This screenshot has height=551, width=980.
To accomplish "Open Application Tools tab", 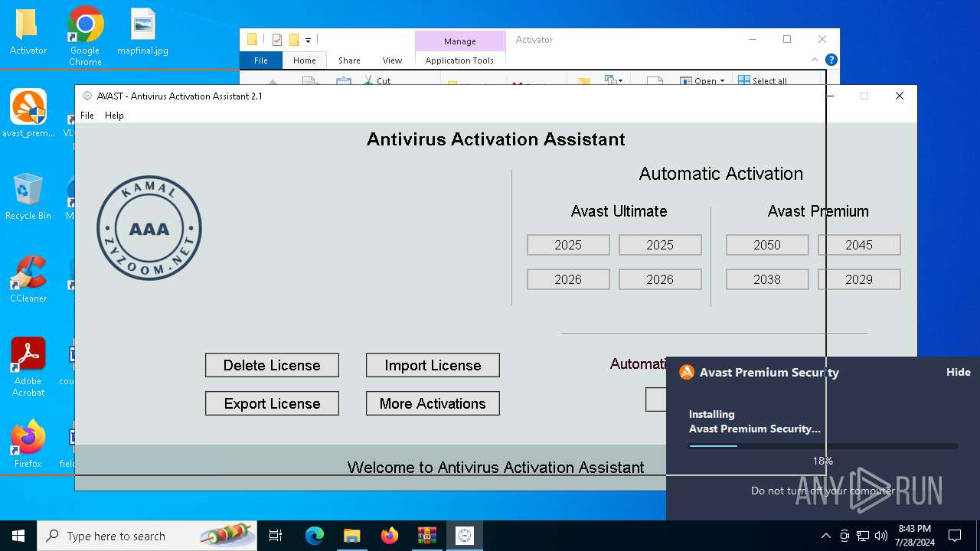I will point(459,60).
